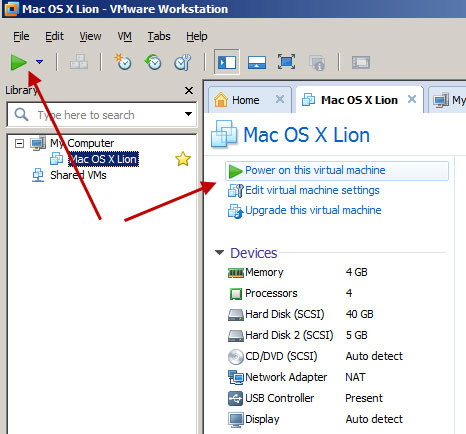The height and width of the screenshot is (434, 466).
Task: Open the Tabs menu
Action: pyautogui.click(x=159, y=36)
